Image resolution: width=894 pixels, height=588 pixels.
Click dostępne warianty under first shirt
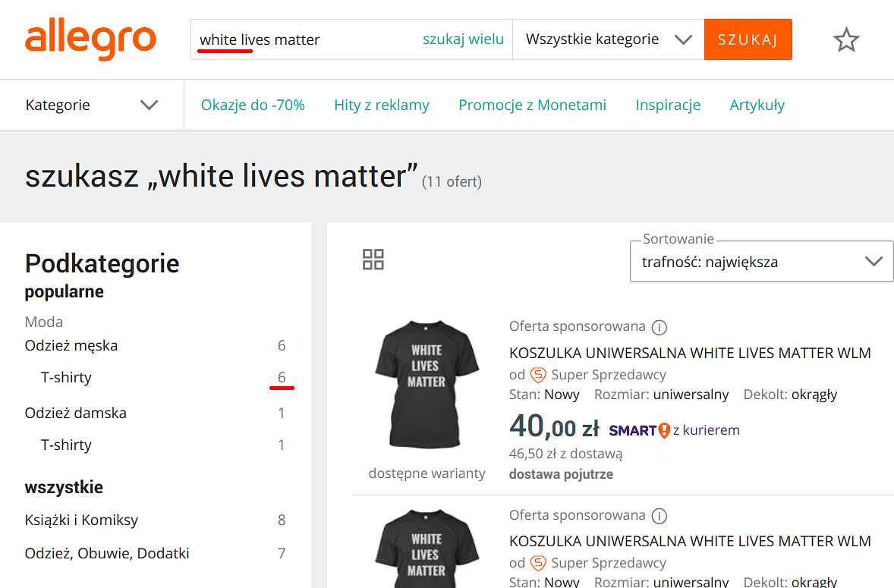pyautogui.click(x=427, y=473)
